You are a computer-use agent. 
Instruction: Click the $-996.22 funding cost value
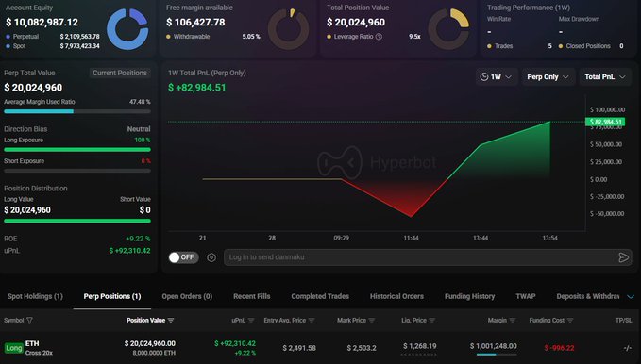click(559, 348)
